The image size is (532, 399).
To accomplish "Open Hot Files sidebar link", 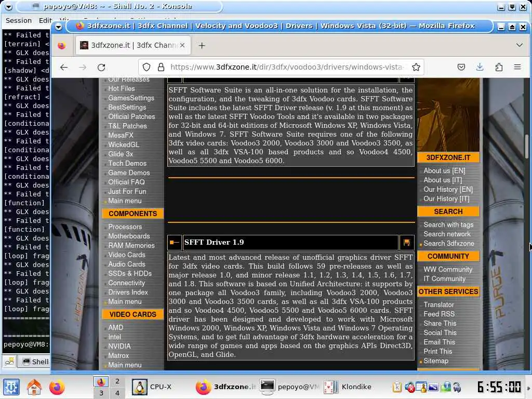I will pyautogui.click(x=122, y=88).
